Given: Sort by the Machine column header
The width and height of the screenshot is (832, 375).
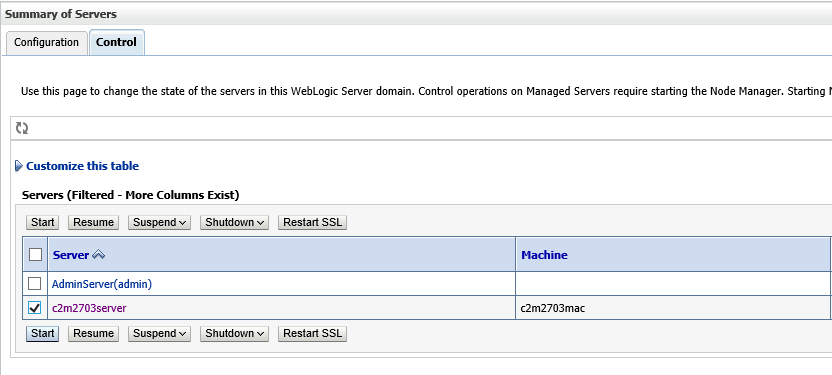Looking at the screenshot, I should (x=544, y=255).
